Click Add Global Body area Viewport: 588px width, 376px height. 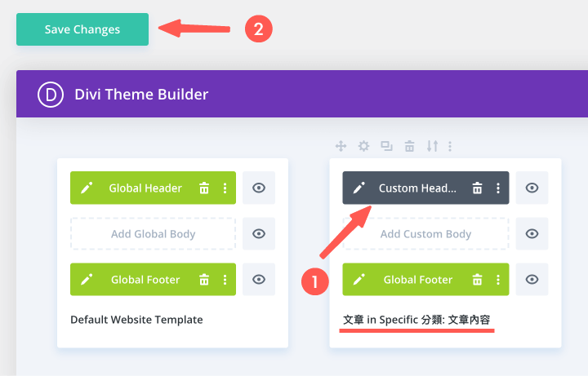point(153,234)
